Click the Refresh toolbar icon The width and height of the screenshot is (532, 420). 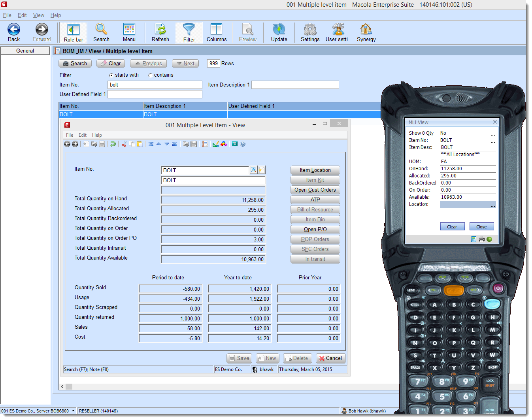[x=160, y=32]
